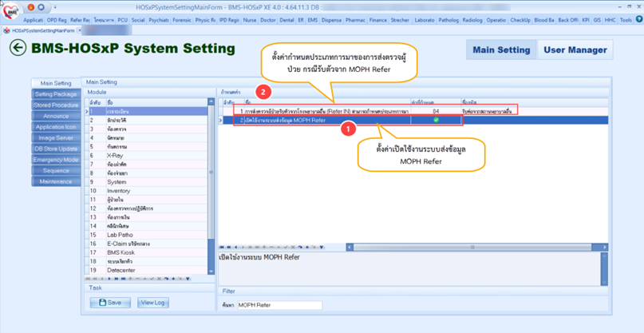The image size is (644, 333).
Task: Select module row 9 System
Action: pos(146,182)
